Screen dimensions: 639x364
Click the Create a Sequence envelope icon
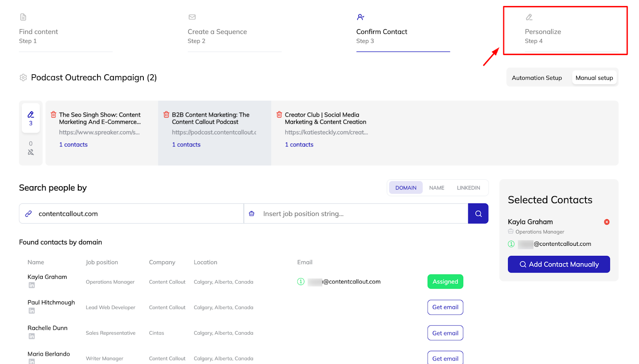192,17
